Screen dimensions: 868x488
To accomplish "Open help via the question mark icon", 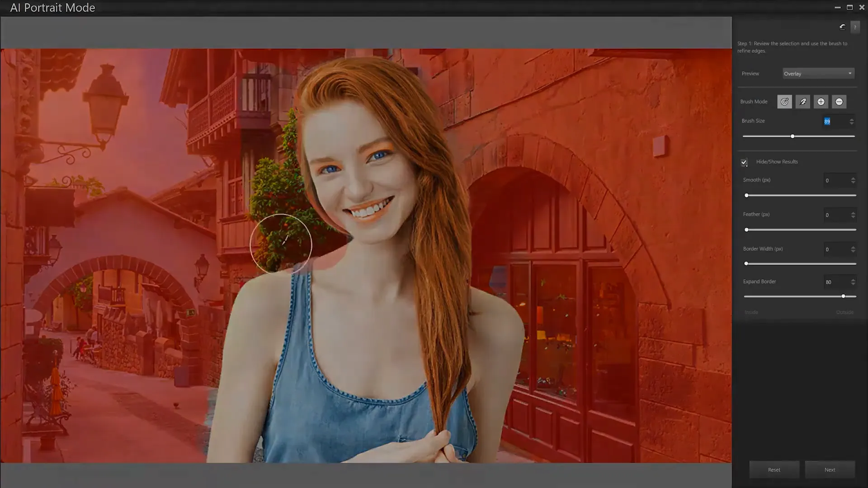I will tap(855, 27).
